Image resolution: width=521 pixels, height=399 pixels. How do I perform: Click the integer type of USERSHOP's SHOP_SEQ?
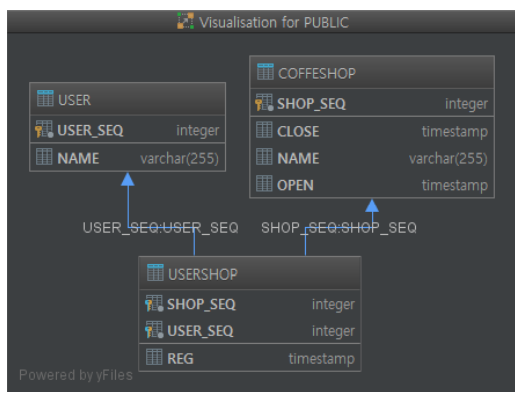[333, 305]
